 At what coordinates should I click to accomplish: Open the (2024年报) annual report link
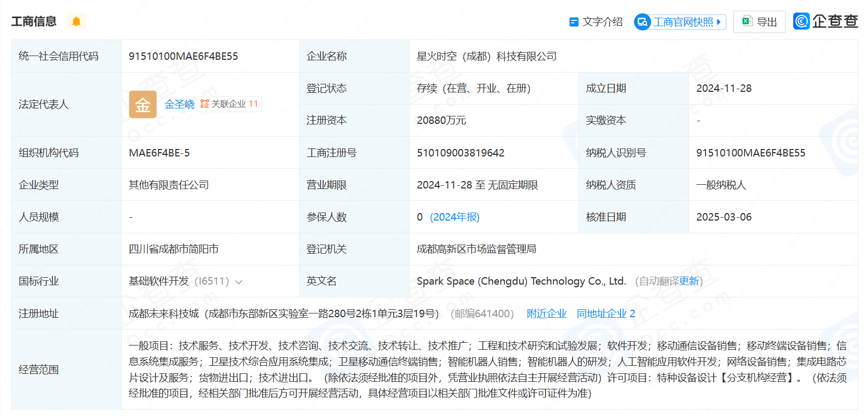coord(455,217)
